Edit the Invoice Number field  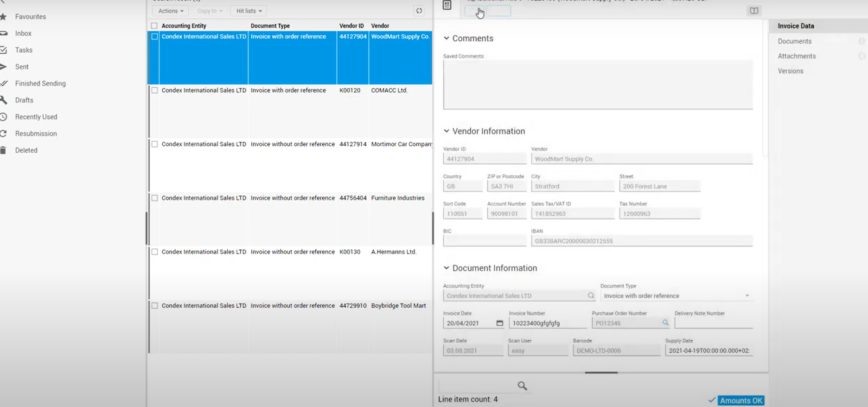pos(548,323)
